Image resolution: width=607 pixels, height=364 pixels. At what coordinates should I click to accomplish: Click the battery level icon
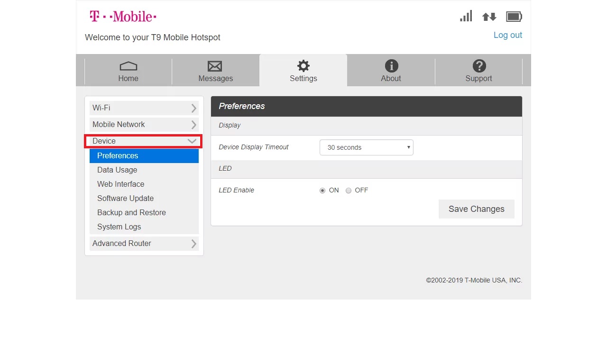point(514,17)
